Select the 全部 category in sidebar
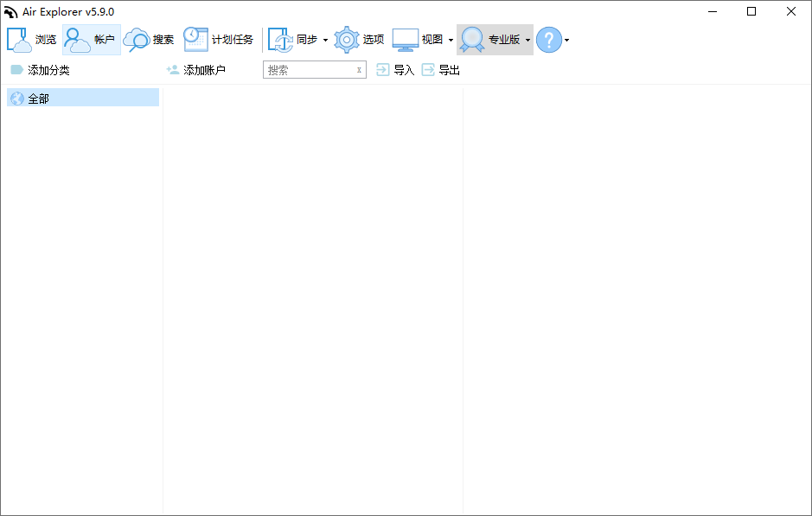812x516 pixels. [38, 99]
